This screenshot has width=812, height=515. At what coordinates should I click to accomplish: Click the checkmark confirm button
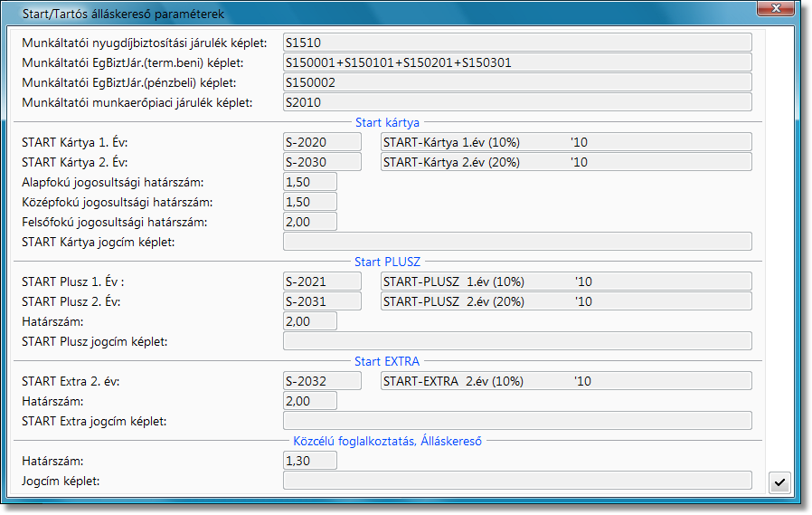(x=778, y=482)
